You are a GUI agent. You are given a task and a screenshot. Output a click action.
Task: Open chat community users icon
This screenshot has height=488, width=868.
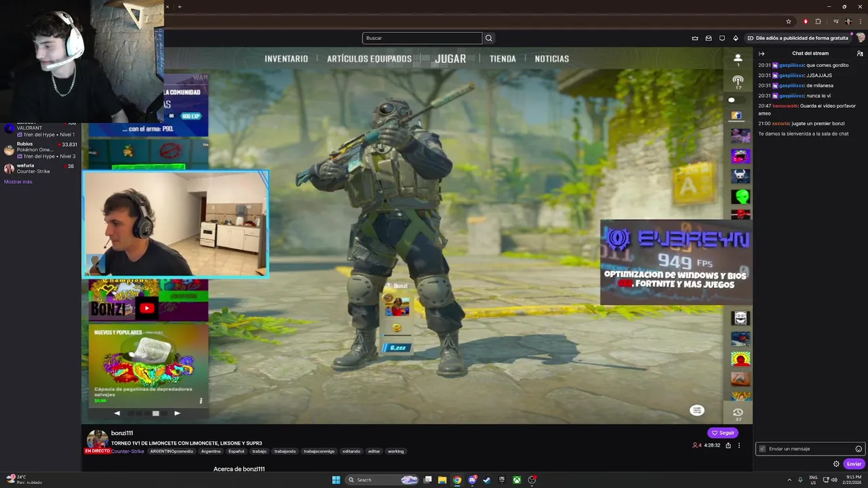[860, 54]
